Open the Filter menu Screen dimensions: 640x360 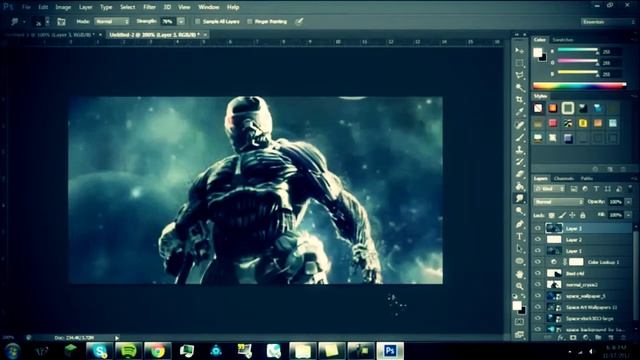tap(149, 7)
